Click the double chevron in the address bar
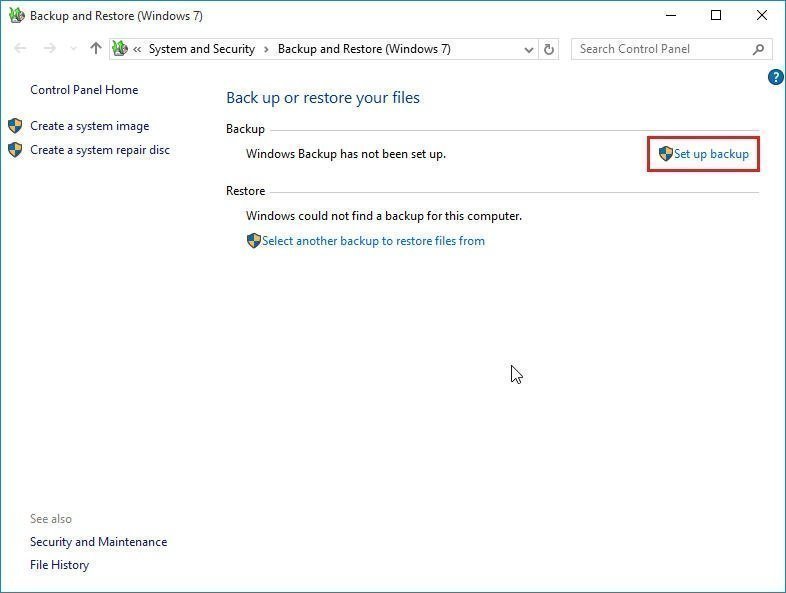 click(x=137, y=49)
